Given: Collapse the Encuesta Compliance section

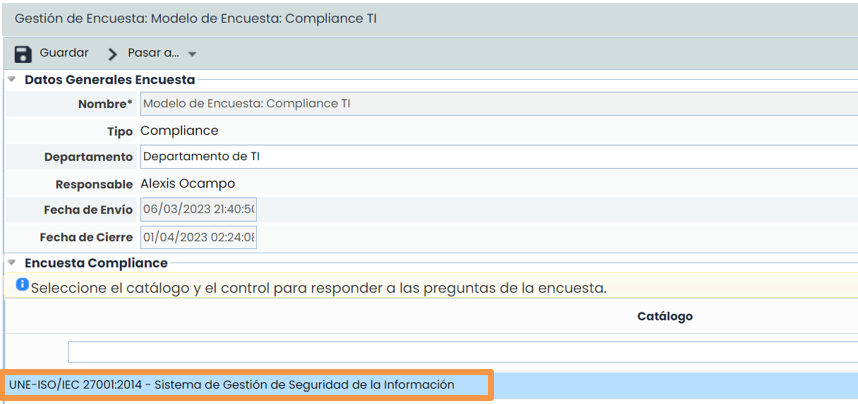Looking at the screenshot, I should click(x=11, y=263).
